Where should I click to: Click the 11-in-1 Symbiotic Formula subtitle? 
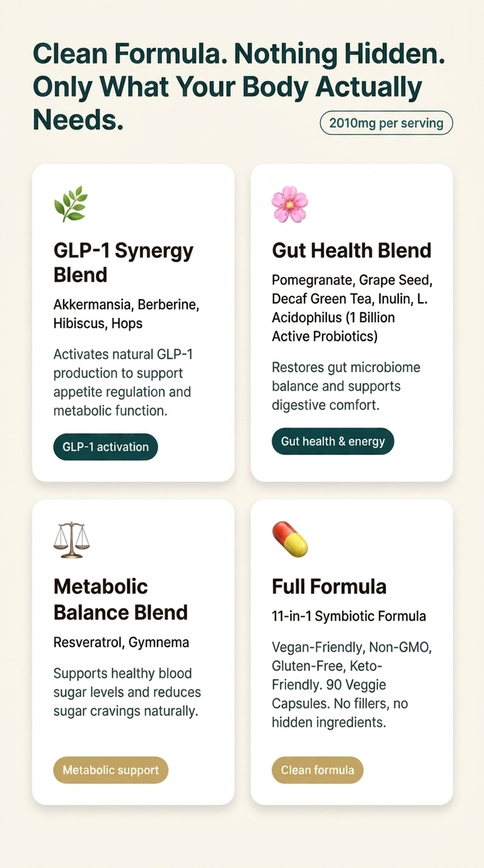[x=349, y=616]
